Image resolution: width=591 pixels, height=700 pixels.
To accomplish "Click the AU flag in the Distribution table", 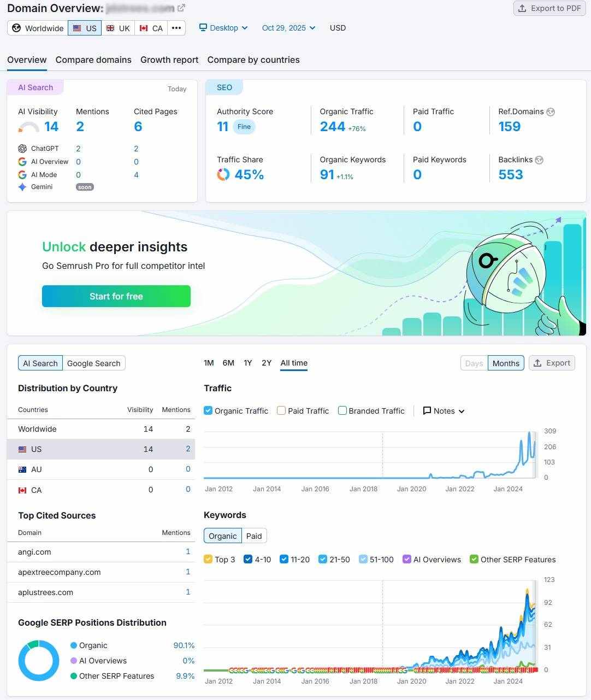I will [x=22, y=469].
